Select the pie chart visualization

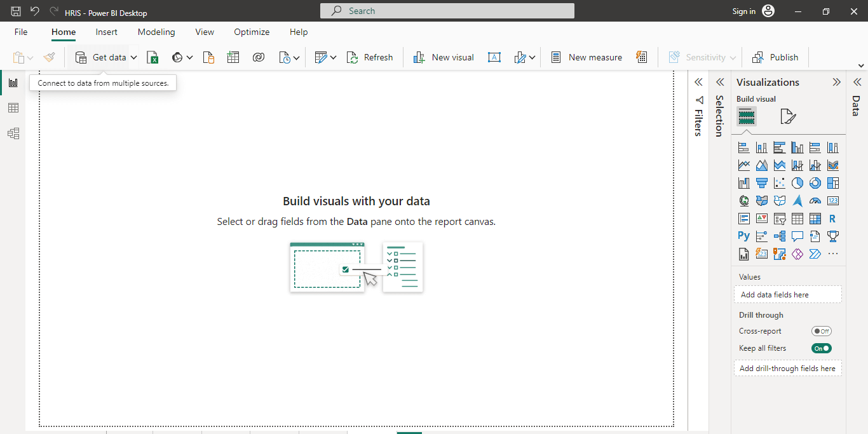point(797,182)
